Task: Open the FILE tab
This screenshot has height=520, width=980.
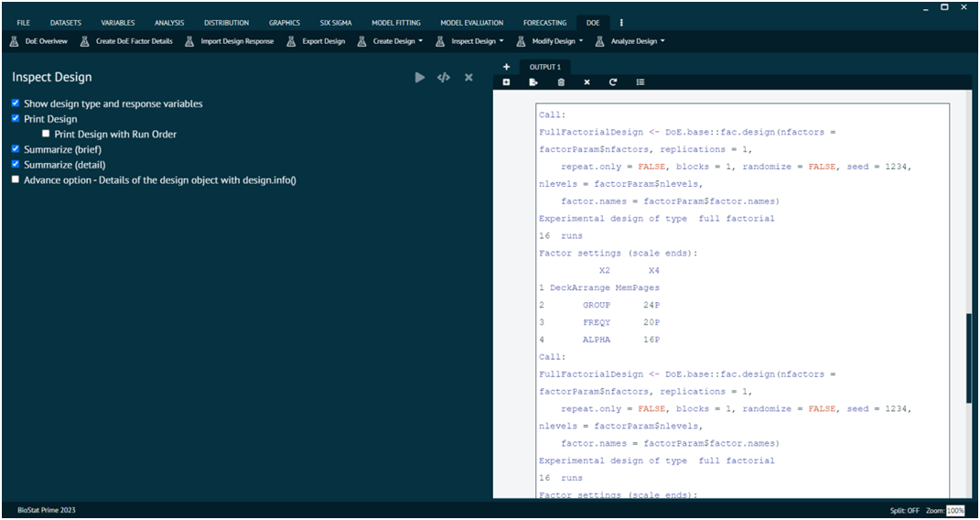Action: (23, 23)
